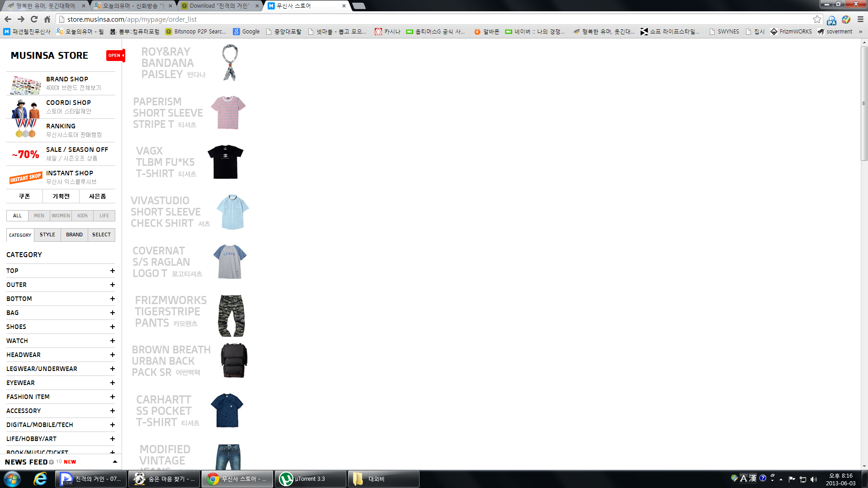Open the Windows Start orb
Screen dimensions: 868x488
click(12, 479)
